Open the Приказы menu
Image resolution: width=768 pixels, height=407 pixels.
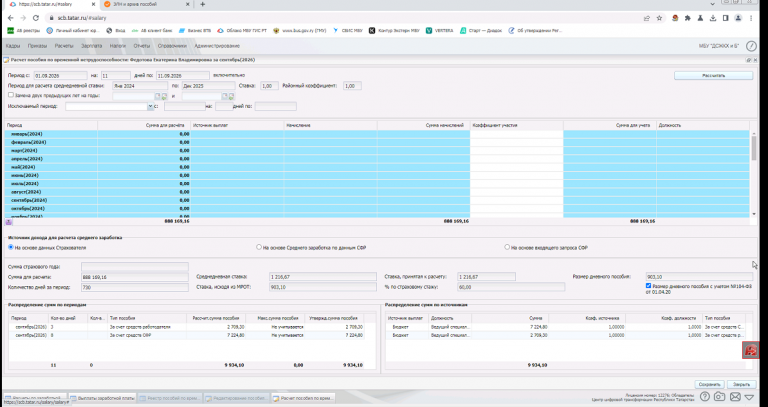37,46
